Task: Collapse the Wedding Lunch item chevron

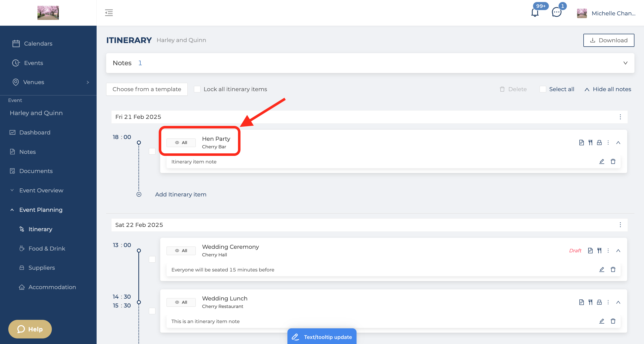Action: coord(618,302)
